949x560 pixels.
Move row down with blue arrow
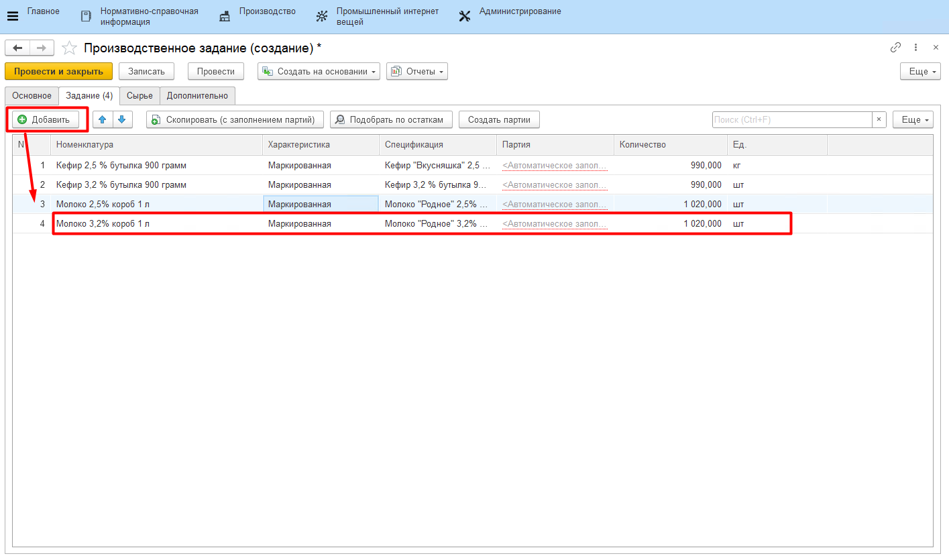pos(122,119)
